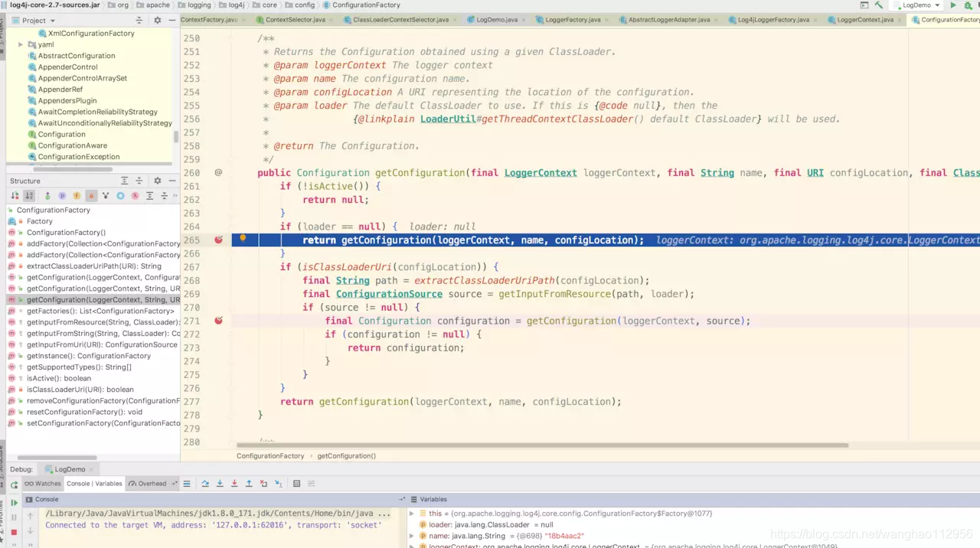Rerun LogDemo from debug toolbar
Image resolution: width=980 pixels, height=548 pixels.
tap(15, 484)
